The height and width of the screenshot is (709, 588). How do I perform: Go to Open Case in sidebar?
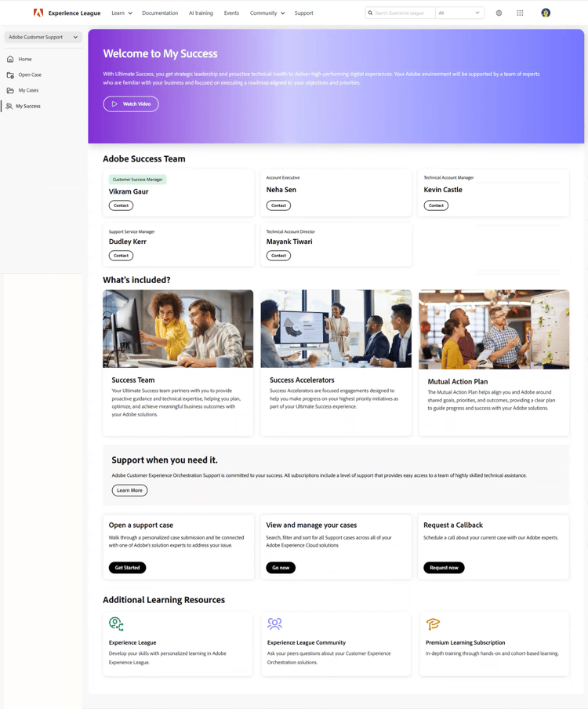pos(30,75)
